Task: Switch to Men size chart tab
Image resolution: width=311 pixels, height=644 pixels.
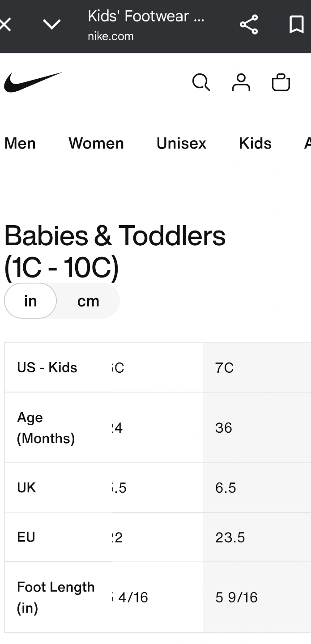Action: (20, 143)
